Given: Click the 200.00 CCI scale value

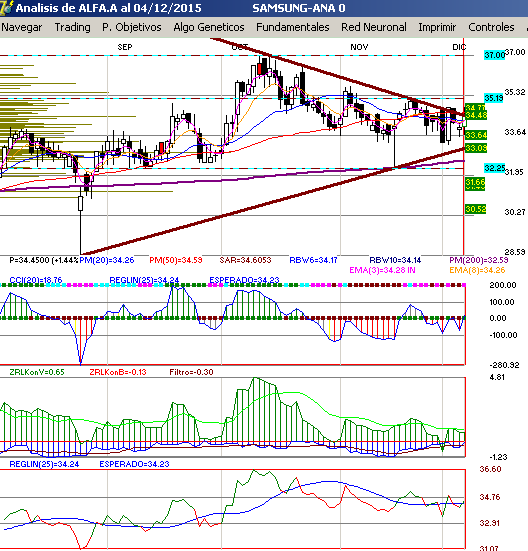Looking at the screenshot, I should click(x=503, y=285).
